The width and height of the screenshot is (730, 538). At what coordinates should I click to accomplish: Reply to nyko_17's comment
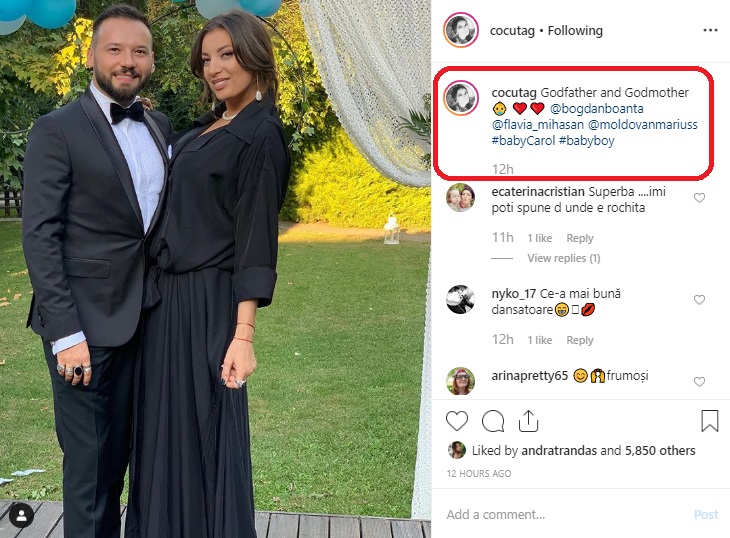579,340
